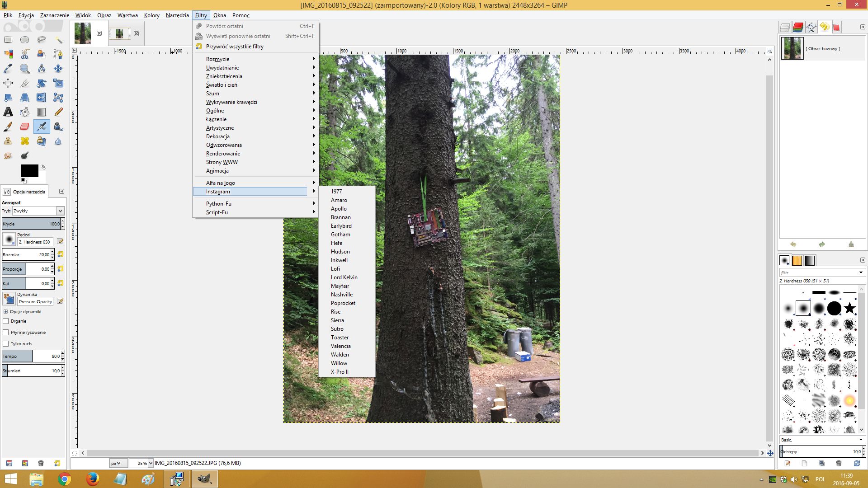Select the Move tool
Screen dimensions: 868x488
click(x=58, y=69)
